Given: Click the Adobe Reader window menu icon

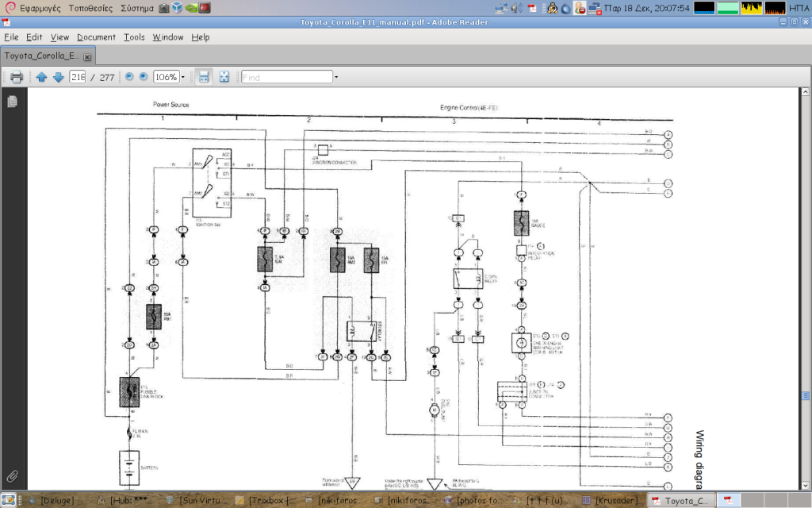Looking at the screenshot, I should [6, 22].
